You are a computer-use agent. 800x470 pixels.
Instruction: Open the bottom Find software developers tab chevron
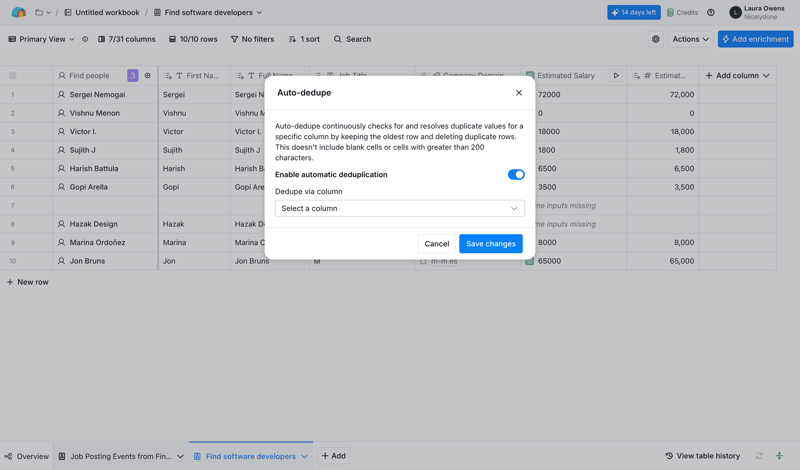(305, 456)
